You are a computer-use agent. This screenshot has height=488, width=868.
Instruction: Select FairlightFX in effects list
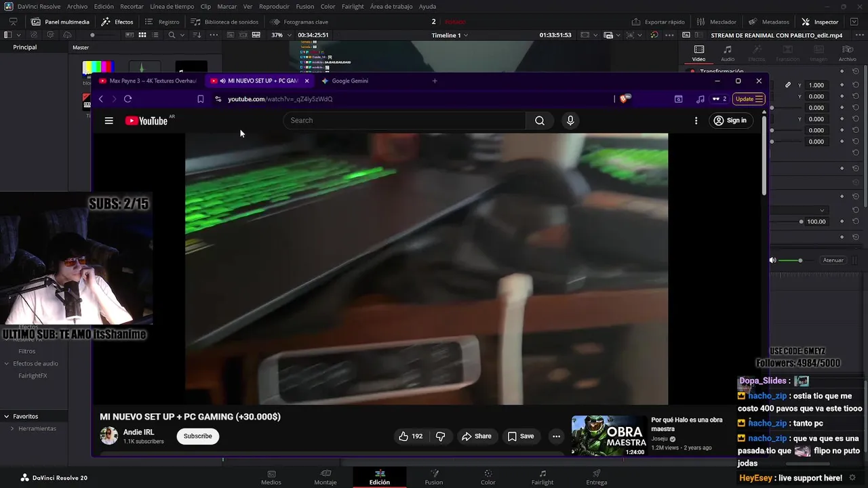(33, 375)
